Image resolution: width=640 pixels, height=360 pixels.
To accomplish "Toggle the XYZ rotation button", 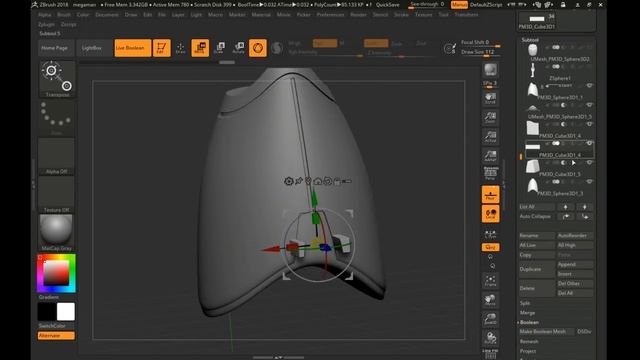I will coord(490,247).
